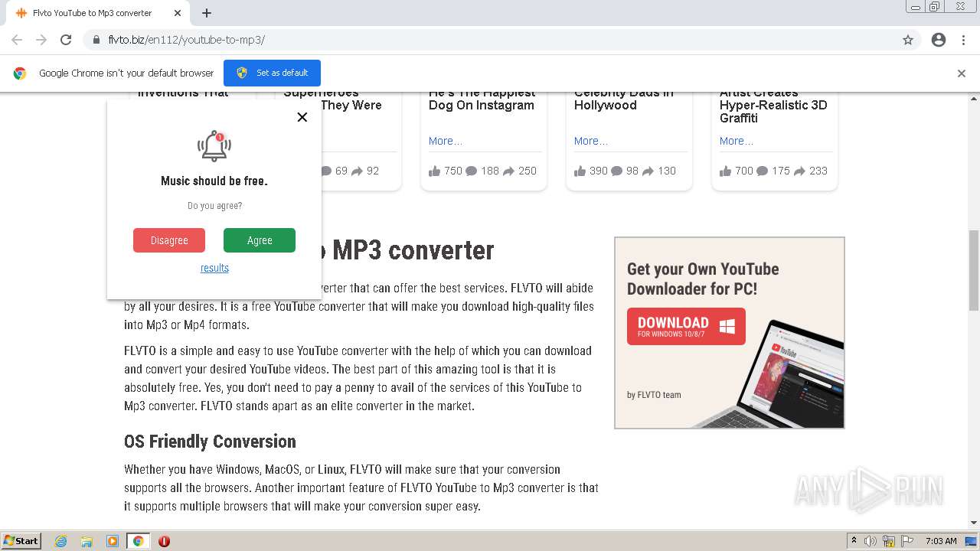Click Get your Own YouTube Downloader text
Screen dimensions: 980x551
(703, 279)
